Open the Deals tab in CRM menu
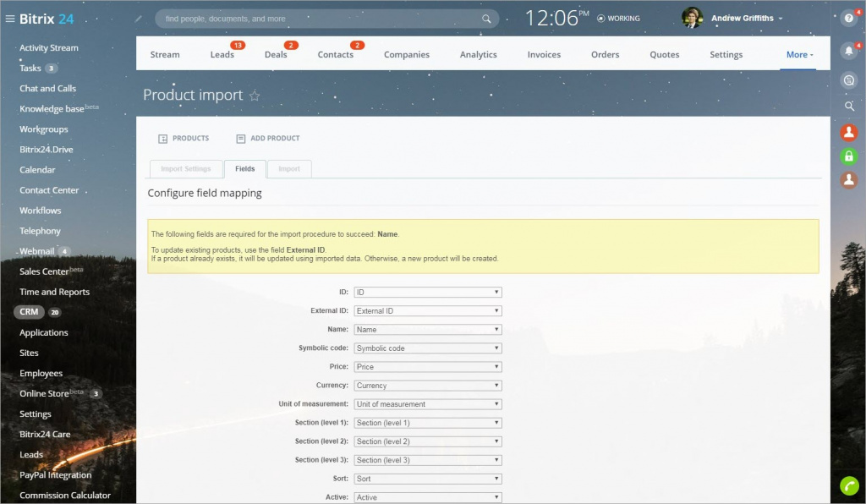866x504 pixels. [276, 55]
